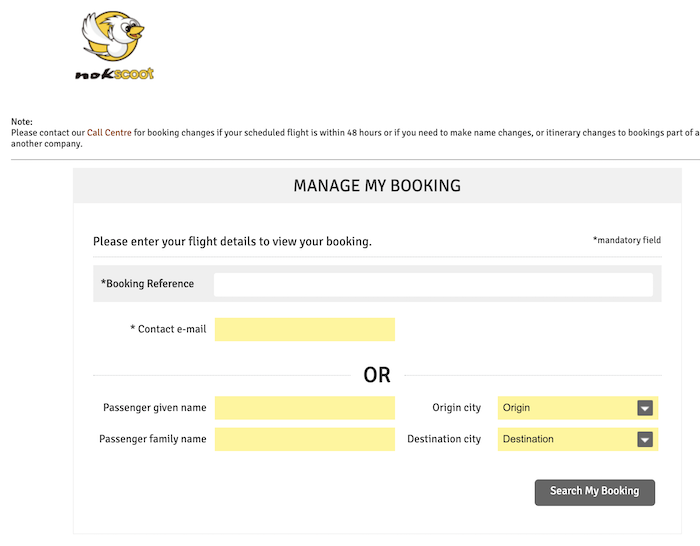Open the Call Centre link
Image resolution: width=700 pixels, height=546 pixels.
click(109, 133)
